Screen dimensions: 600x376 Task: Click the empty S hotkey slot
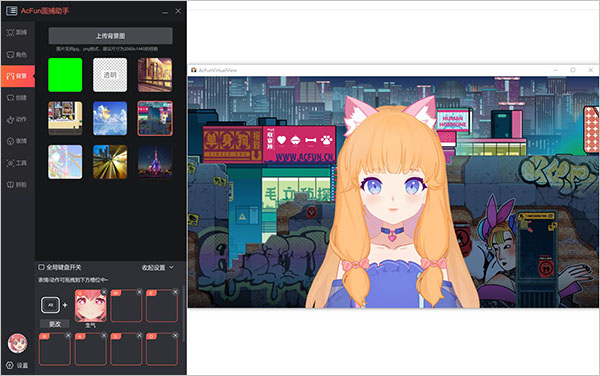[126, 349]
